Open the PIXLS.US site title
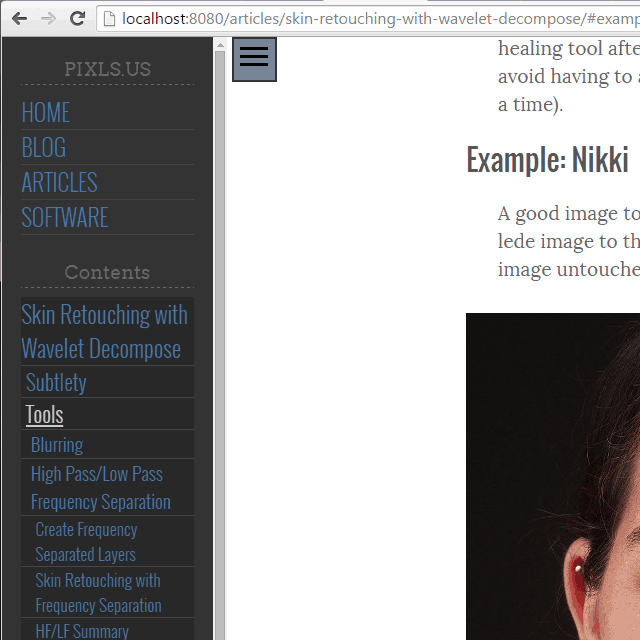 point(108,69)
